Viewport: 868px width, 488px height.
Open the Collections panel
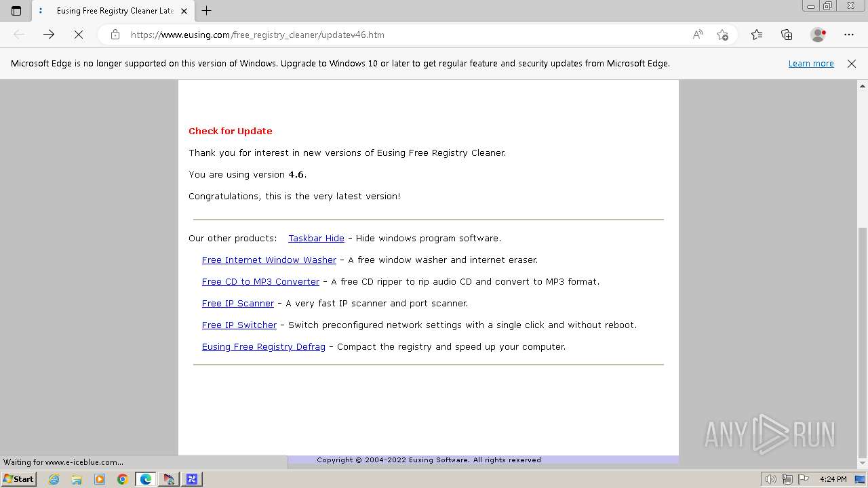pyautogui.click(x=787, y=35)
